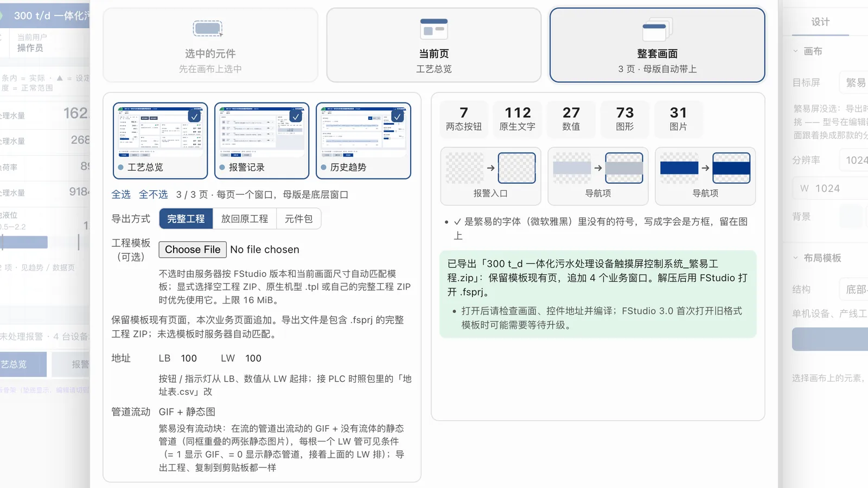
Task: Uncheck the 工艺总览 page checkbox
Action: pos(194,116)
